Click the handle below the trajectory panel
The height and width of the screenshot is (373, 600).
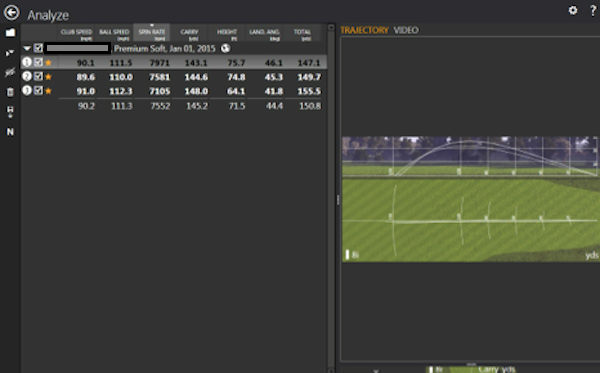[471, 364]
